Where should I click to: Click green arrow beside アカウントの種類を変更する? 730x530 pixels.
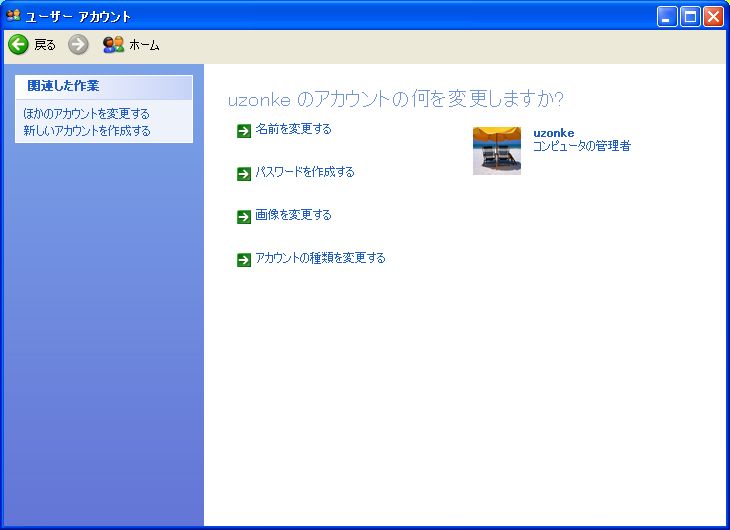pos(244,260)
